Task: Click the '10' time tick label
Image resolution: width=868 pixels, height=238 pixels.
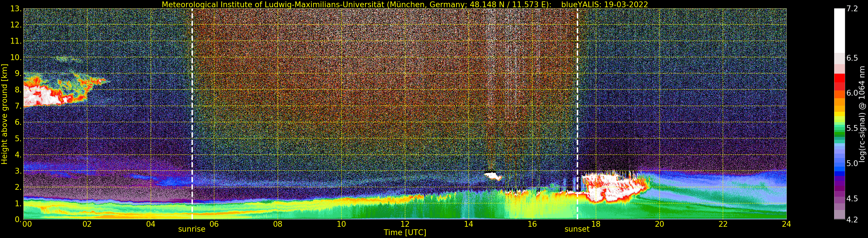Action: pos(341,224)
